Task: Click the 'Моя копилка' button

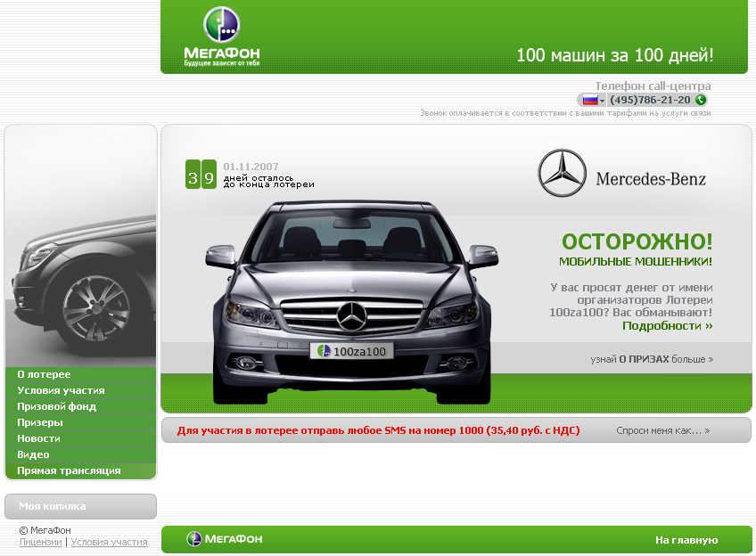Action: click(x=80, y=506)
